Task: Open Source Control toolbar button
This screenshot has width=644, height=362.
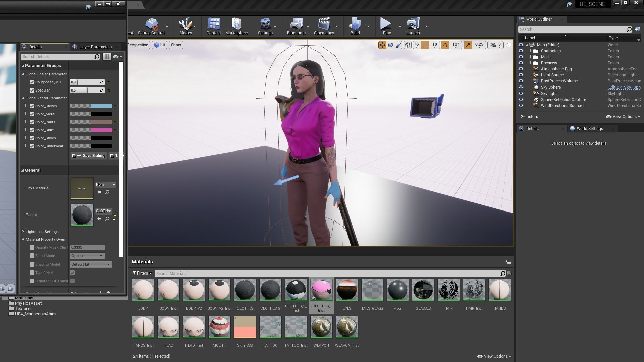Action: tap(151, 26)
